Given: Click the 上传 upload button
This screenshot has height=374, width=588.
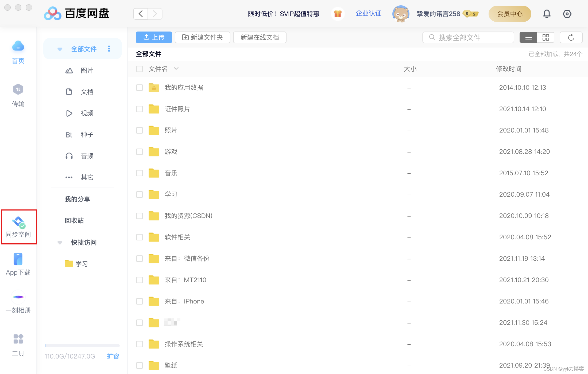Looking at the screenshot, I should 154,37.
